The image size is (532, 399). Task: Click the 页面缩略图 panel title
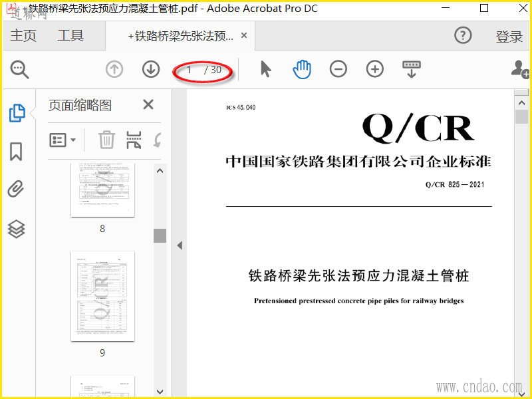point(80,105)
